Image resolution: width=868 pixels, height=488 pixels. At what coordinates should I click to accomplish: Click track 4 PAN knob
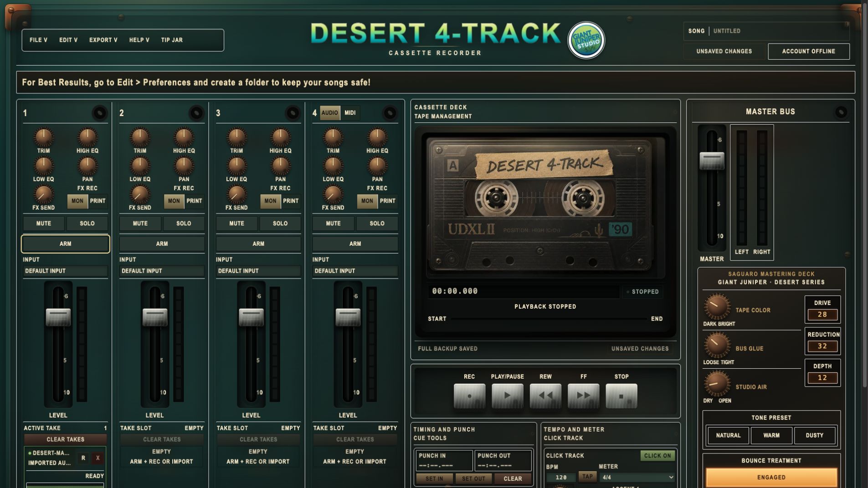click(377, 166)
